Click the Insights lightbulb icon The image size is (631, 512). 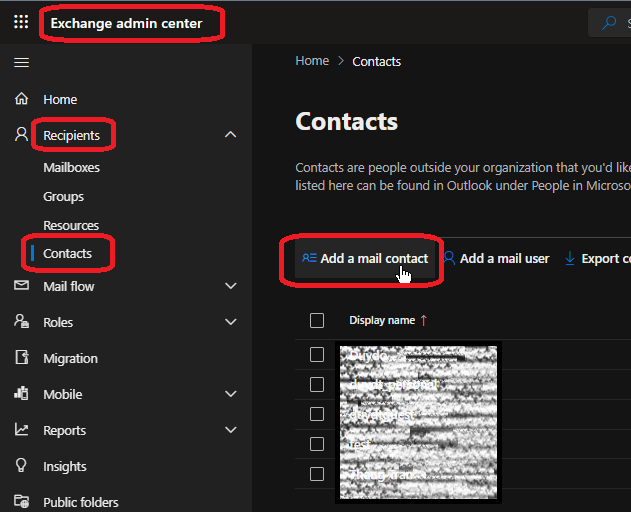21,465
